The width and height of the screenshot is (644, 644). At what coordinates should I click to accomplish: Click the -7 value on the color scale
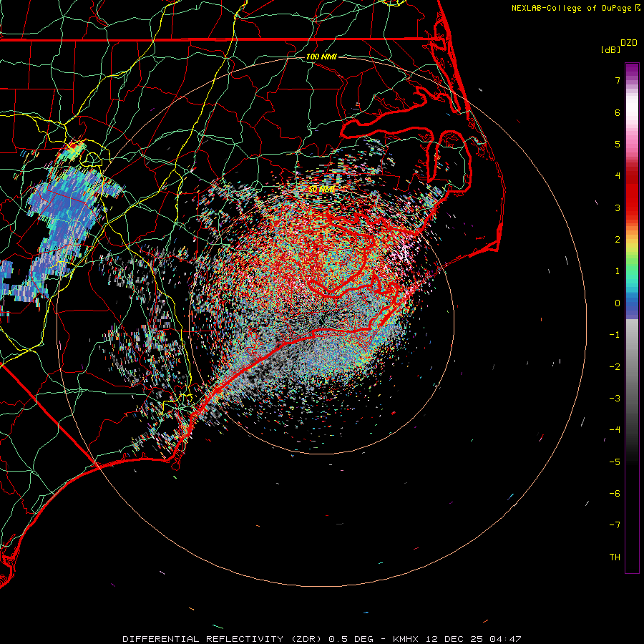(x=615, y=525)
